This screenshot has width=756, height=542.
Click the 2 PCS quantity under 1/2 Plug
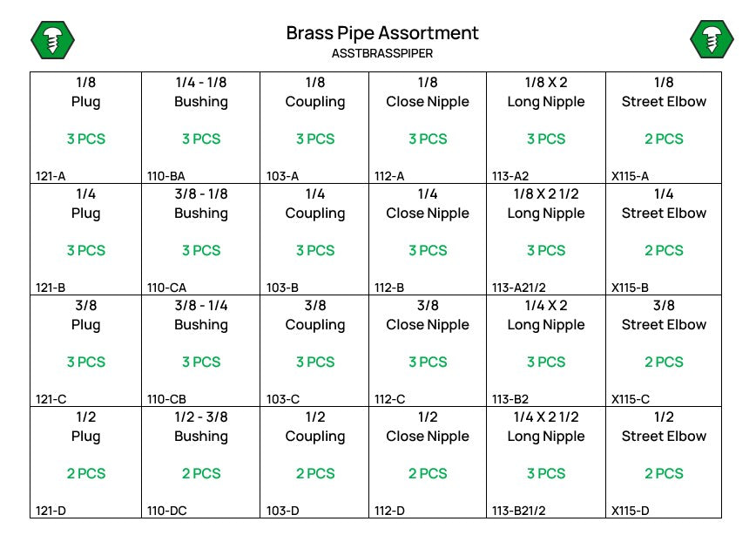coord(86,473)
